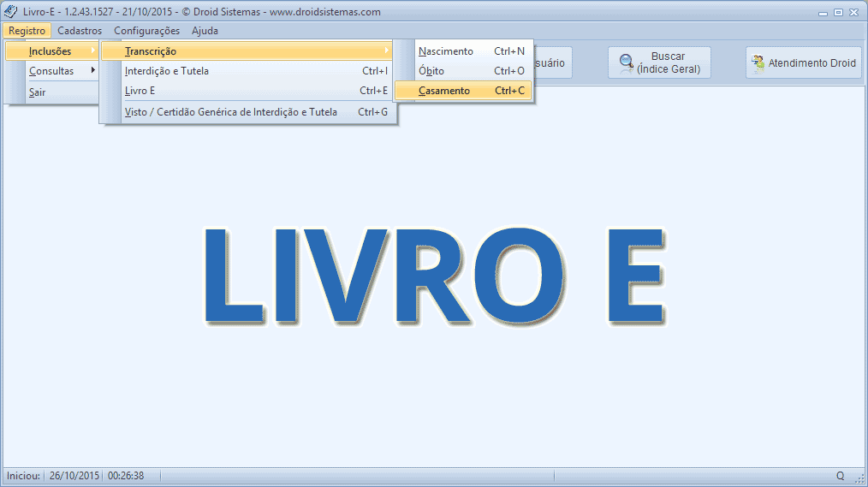Choose Nascimento transcription option

(x=463, y=50)
